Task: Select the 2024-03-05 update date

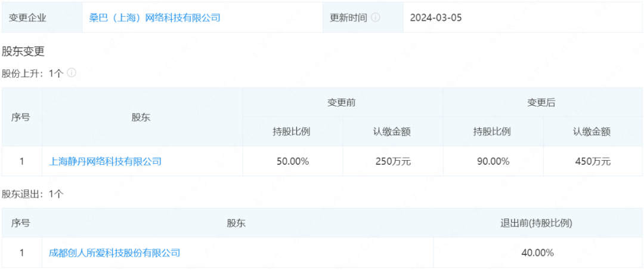Action: pos(435,18)
